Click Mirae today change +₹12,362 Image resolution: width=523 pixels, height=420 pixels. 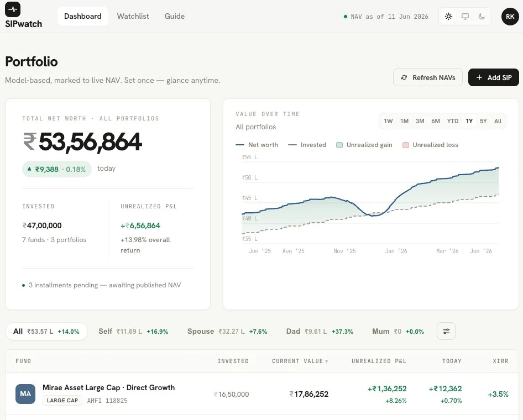tap(445, 389)
